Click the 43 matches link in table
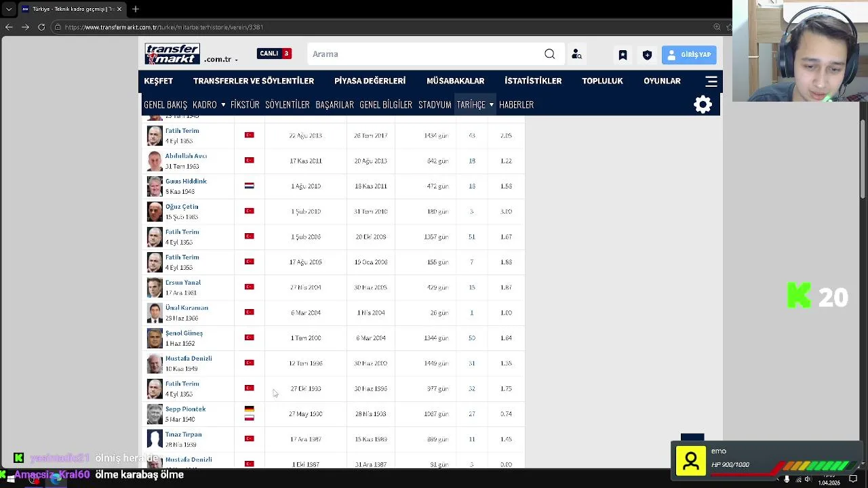 coord(472,136)
